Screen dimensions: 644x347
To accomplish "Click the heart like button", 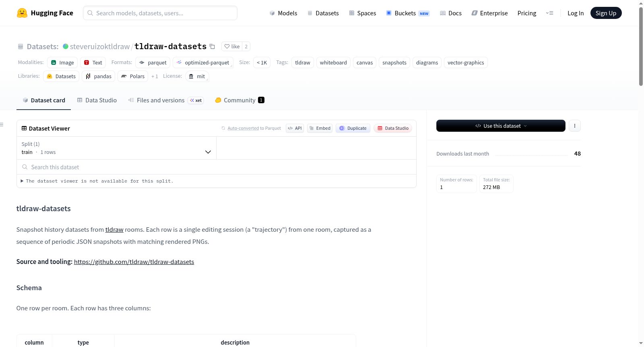I will coord(232,46).
